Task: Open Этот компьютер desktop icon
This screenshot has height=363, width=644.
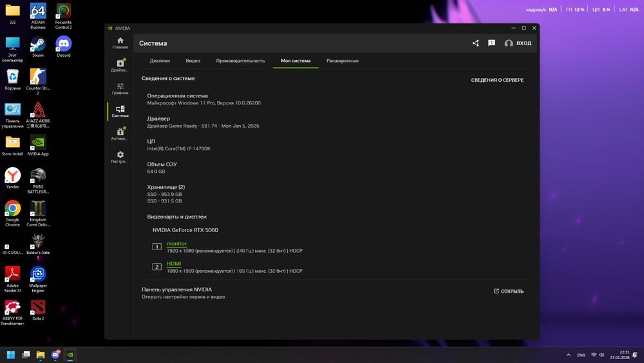Action: (x=12, y=48)
